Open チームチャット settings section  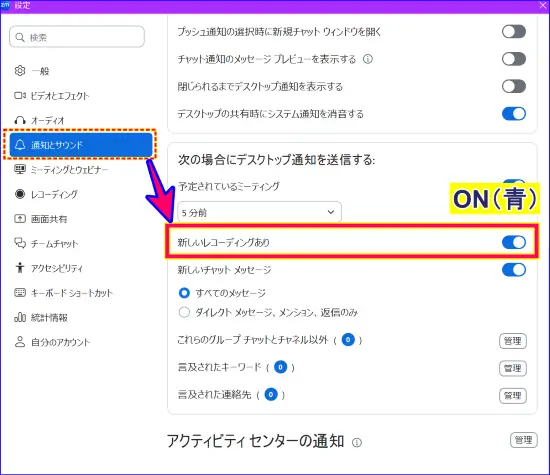[x=81, y=243]
